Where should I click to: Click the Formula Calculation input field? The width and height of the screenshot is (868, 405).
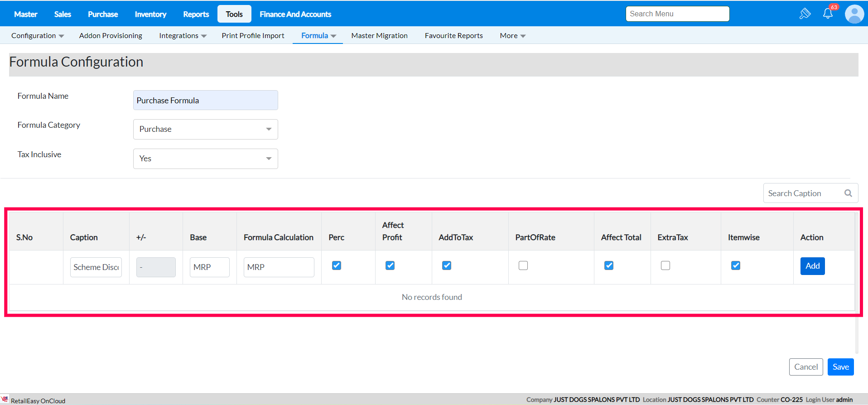point(279,267)
